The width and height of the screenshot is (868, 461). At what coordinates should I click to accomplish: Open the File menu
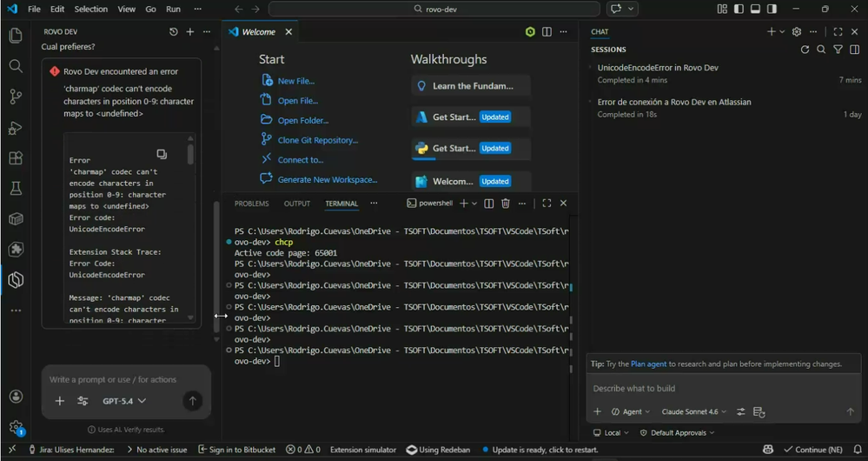[35, 9]
